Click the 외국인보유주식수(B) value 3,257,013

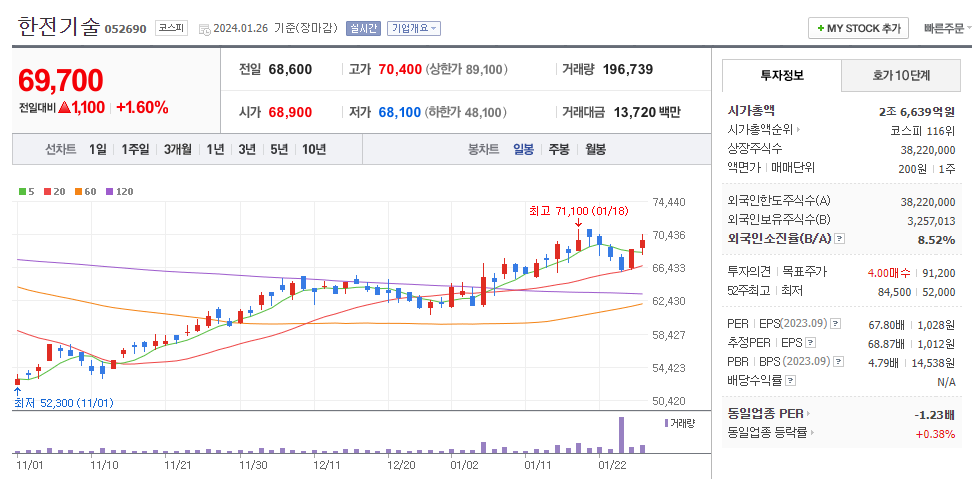click(x=931, y=221)
